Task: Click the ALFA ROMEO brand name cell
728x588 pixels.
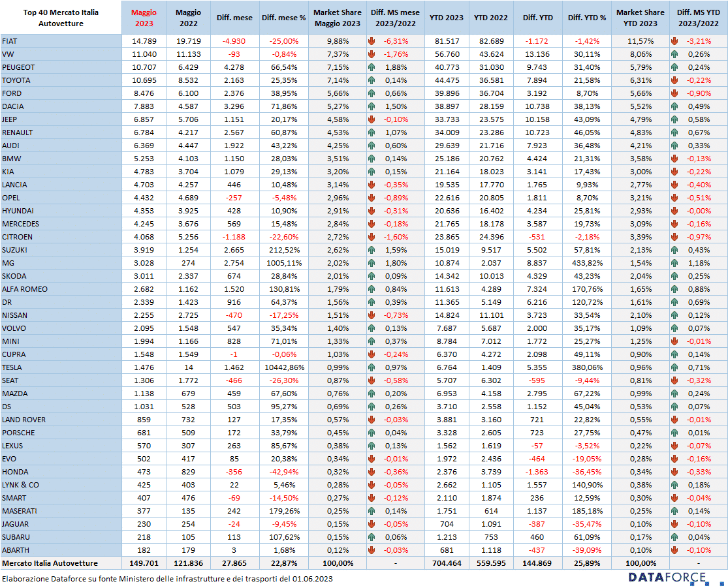Action: [x=61, y=289]
